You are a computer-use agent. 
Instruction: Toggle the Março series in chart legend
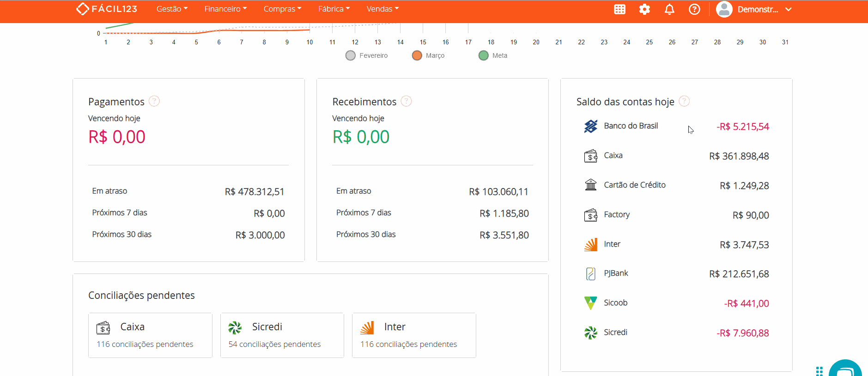coord(428,55)
